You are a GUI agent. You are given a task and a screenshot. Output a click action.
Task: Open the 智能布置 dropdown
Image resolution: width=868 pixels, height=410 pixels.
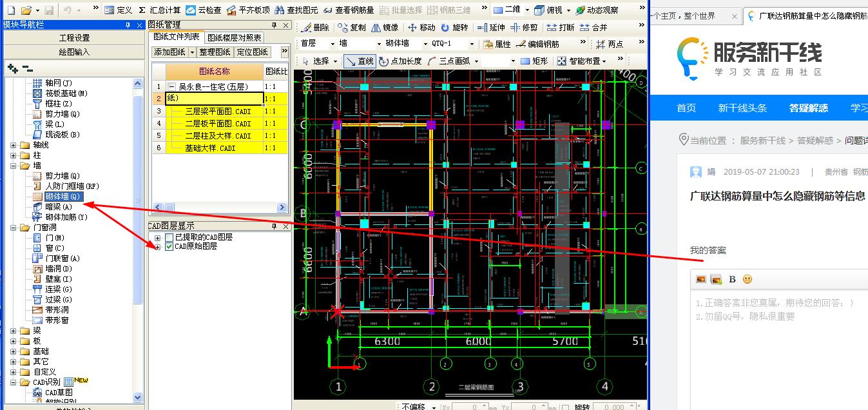(604, 61)
